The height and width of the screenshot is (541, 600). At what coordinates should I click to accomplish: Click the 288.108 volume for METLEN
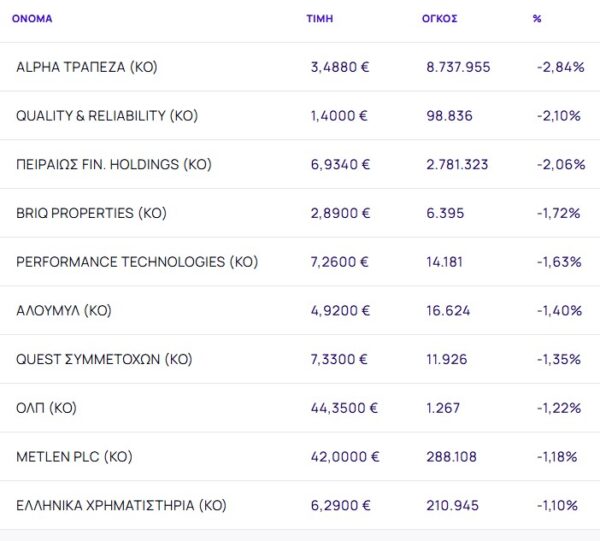[x=451, y=457]
